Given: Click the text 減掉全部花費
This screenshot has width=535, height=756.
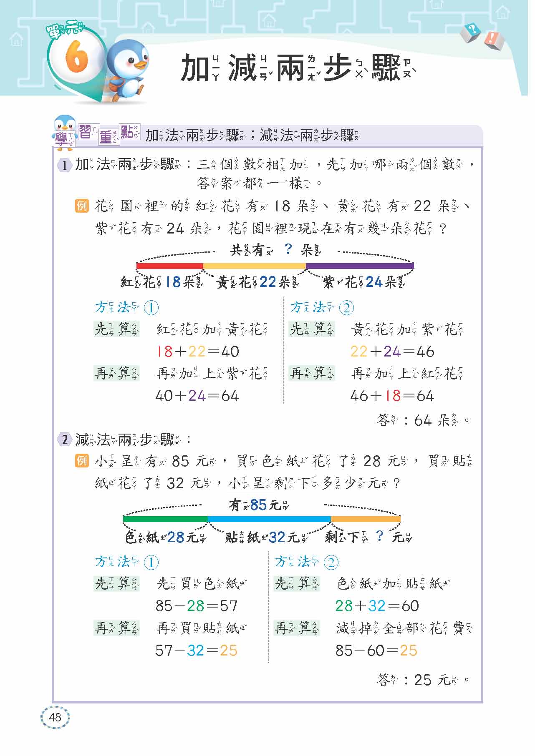Looking at the screenshot, I should [x=404, y=628].
